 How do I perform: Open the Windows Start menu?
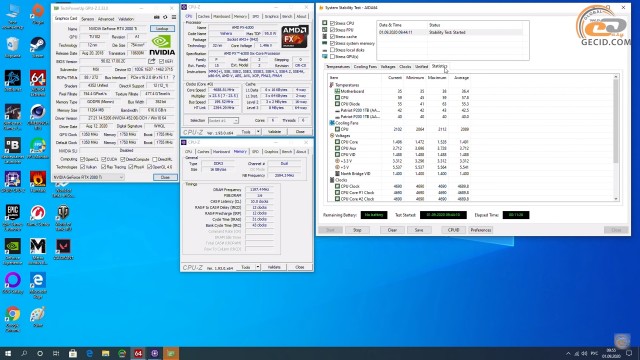[x=8, y=353]
